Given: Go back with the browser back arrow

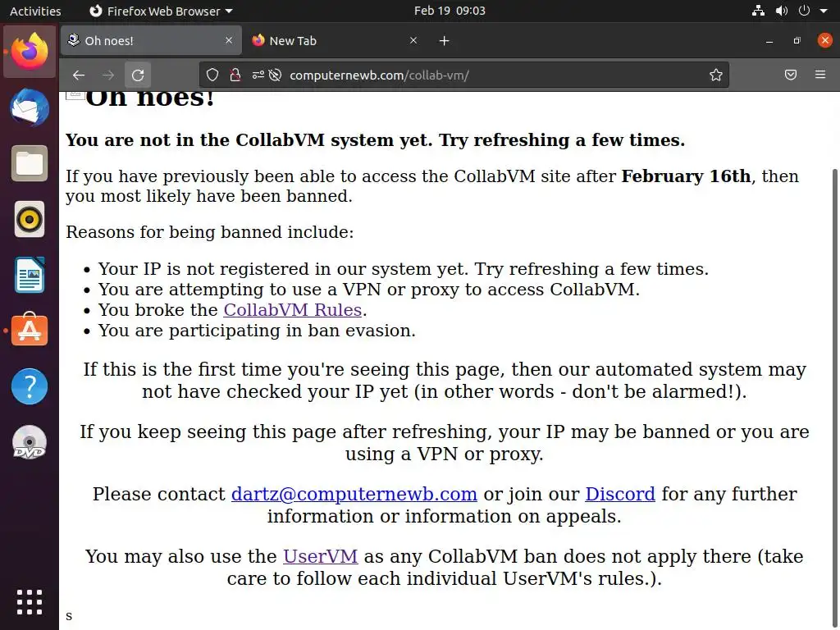Looking at the screenshot, I should [79, 75].
